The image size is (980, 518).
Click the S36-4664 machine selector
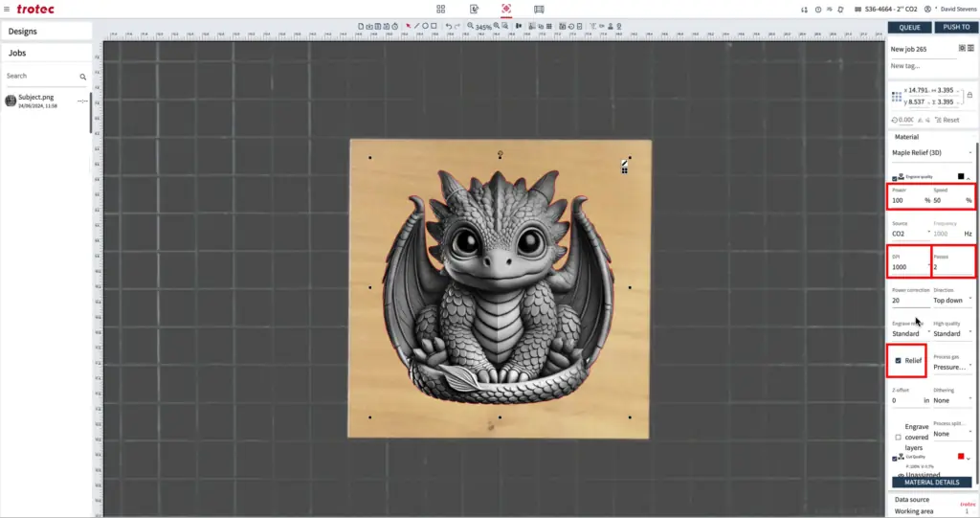tap(886, 9)
